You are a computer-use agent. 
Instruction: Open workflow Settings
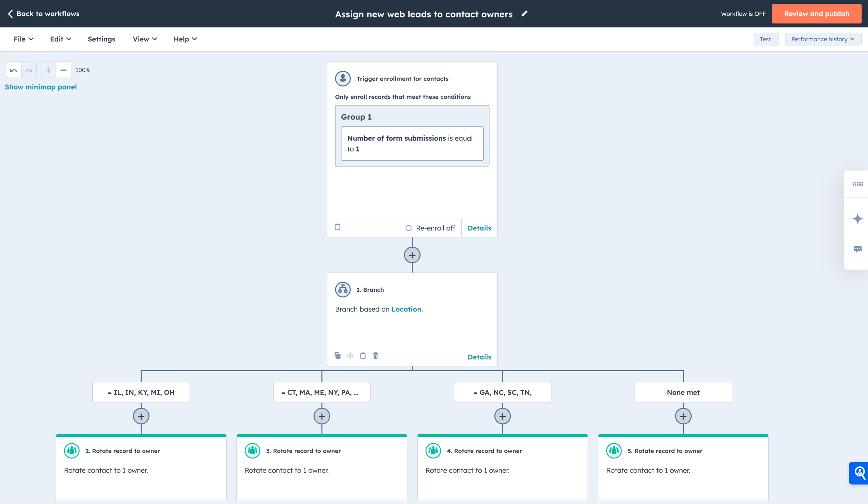coord(101,39)
